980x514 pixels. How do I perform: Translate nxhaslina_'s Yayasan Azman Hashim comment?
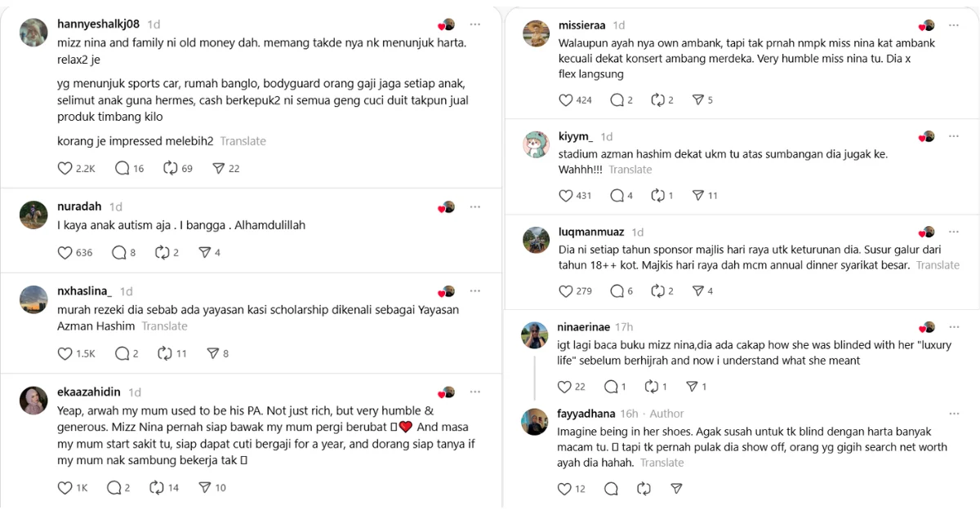pos(164,326)
